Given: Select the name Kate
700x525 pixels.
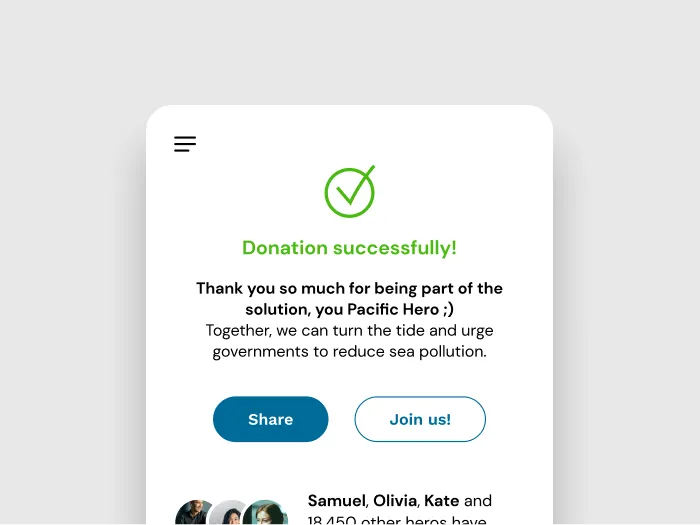Looking at the screenshot, I should [442, 500].
